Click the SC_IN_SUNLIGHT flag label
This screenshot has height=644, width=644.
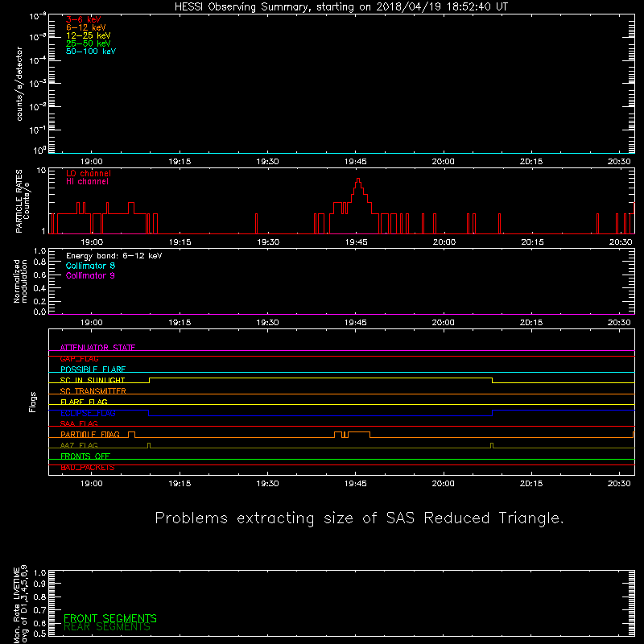93,380
